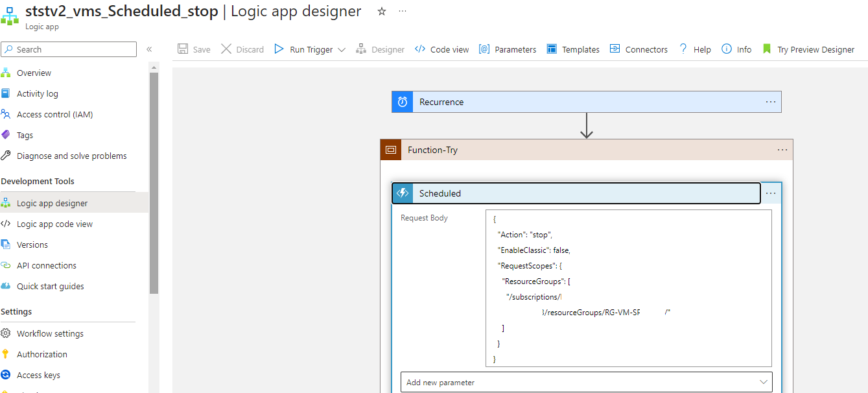Image resolution: width=868 pixels, height=393 pixels.
Task: Click the Recurrence clock icon
Action: pos(403,102)
